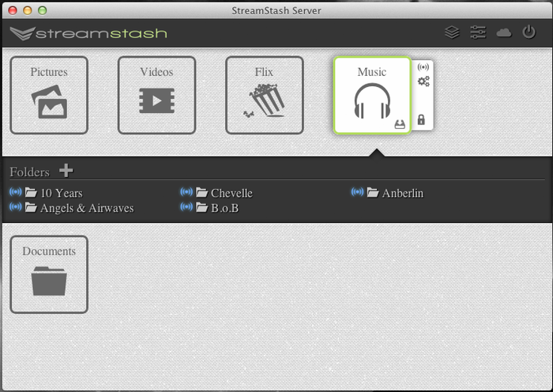The height and width of the screenshot is (392, 553).
Task: Click the Angels & Airwaves folder icon
Action: click(x=31, y=208)
